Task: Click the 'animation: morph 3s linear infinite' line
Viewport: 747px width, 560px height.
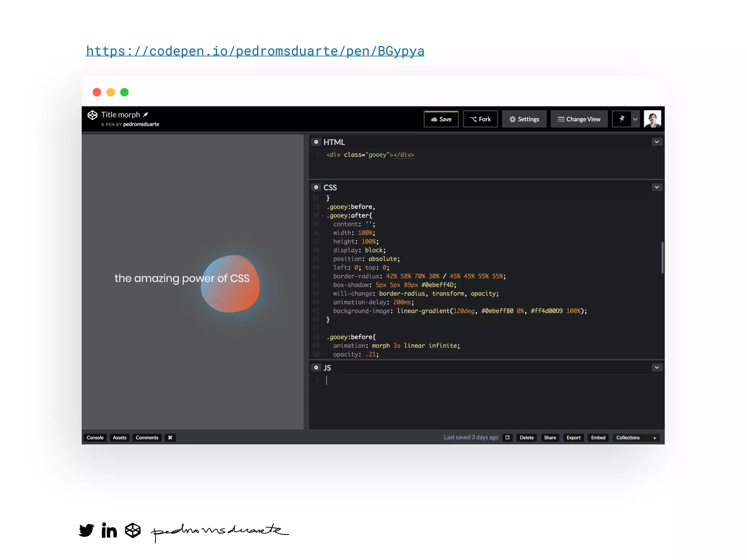Action: pos(396,346)
